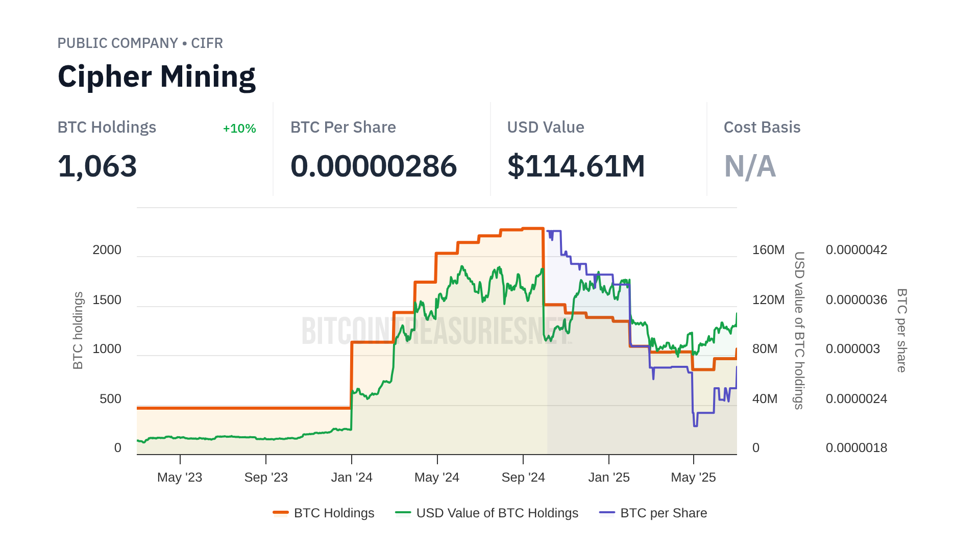The height and width of the screenshot is (551, 980).
Task: Click the BTC holdings left axis title
Action: click(78, 331)
